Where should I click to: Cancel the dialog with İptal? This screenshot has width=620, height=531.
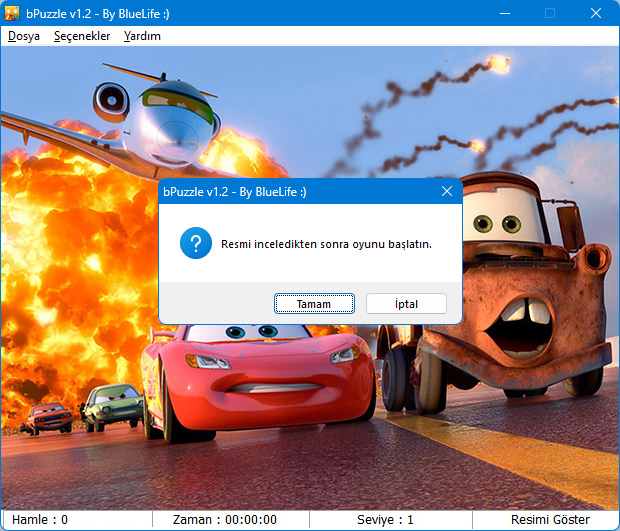(x=406, y=304)
